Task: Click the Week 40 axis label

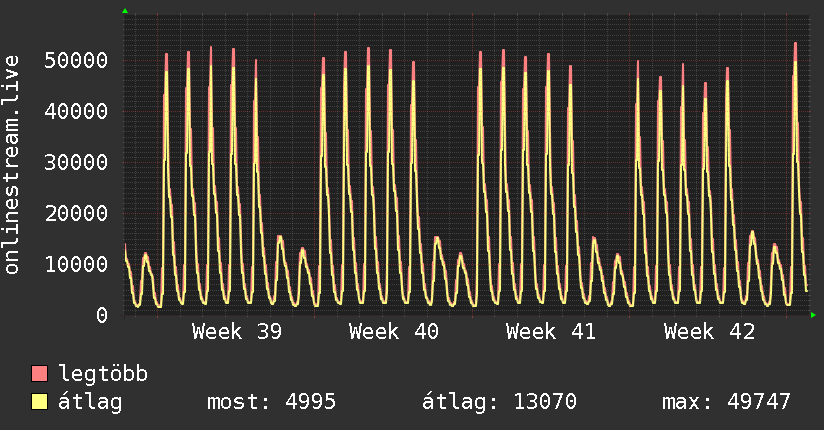Action: [x=394, y=332]
